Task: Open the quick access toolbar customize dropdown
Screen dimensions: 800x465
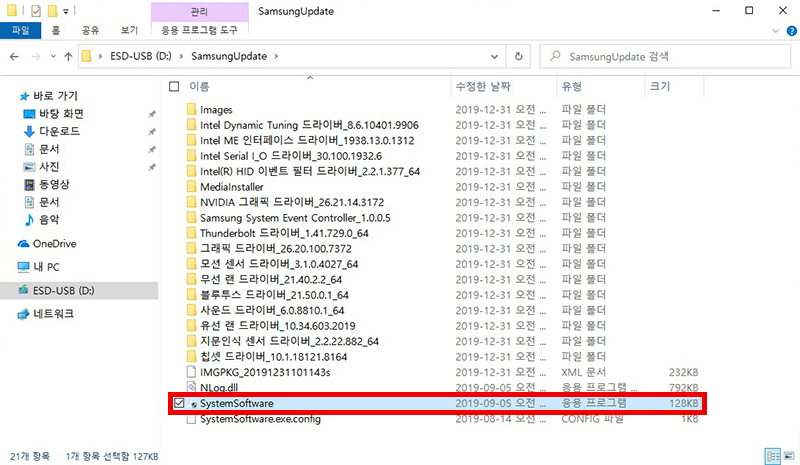Action: [x=66, y=11]
